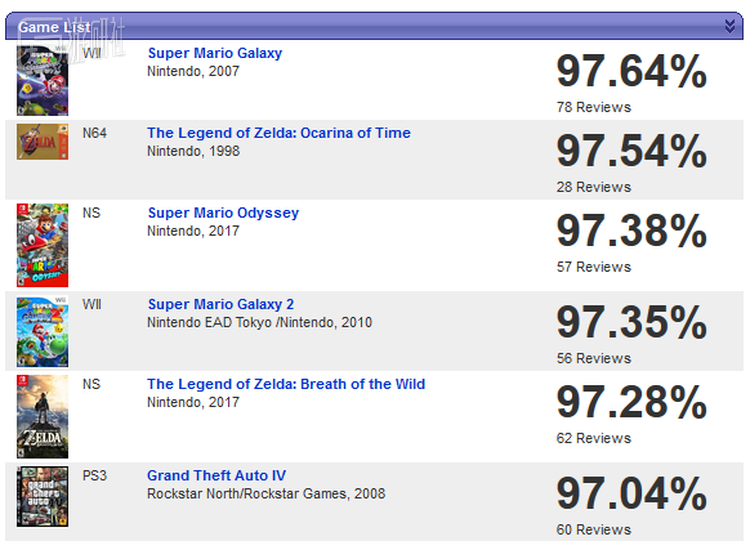750x541 pixels.
Task: Click Breath of the Wild cover art
Action: 42,417
